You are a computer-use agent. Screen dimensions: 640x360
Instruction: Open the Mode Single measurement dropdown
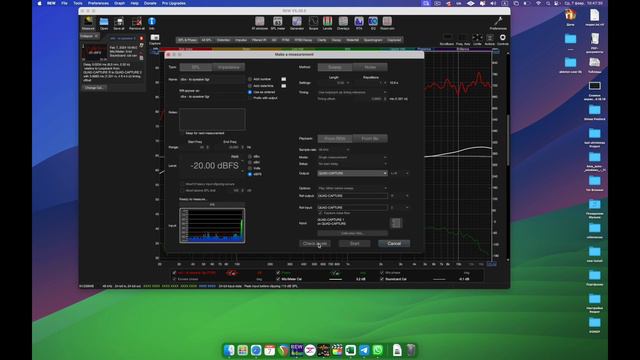(x=353, y=158)
